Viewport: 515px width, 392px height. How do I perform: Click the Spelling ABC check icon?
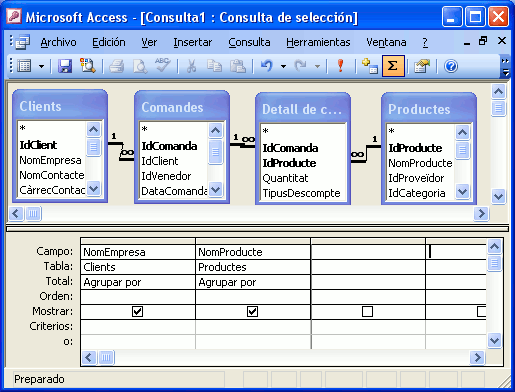coord(162,65)
